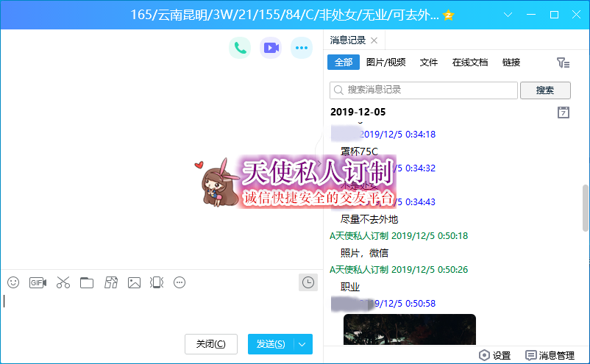Switch to the 图片/视频 tab
Screen dimensions: 590x364
click(386, 63)
